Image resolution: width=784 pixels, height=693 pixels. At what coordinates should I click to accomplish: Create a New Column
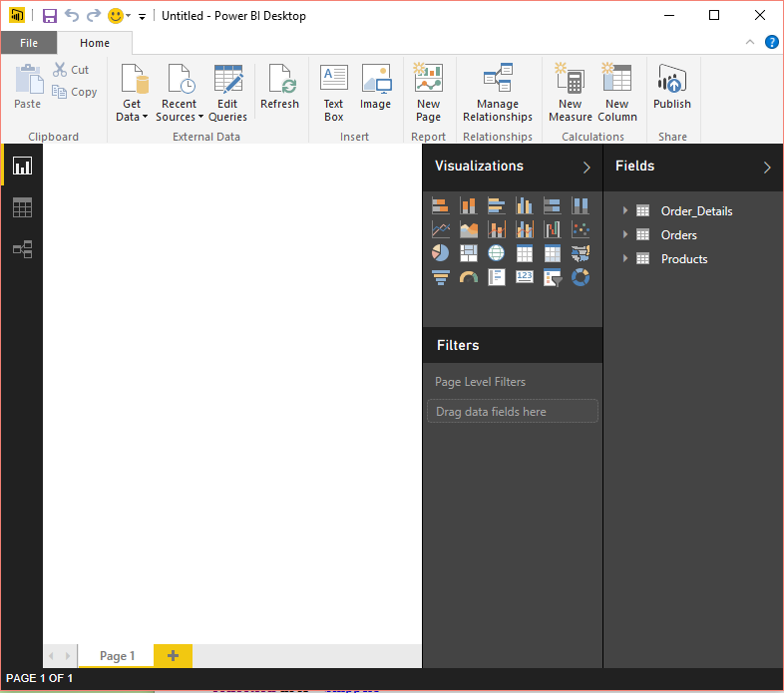click(x=617, y=93)
